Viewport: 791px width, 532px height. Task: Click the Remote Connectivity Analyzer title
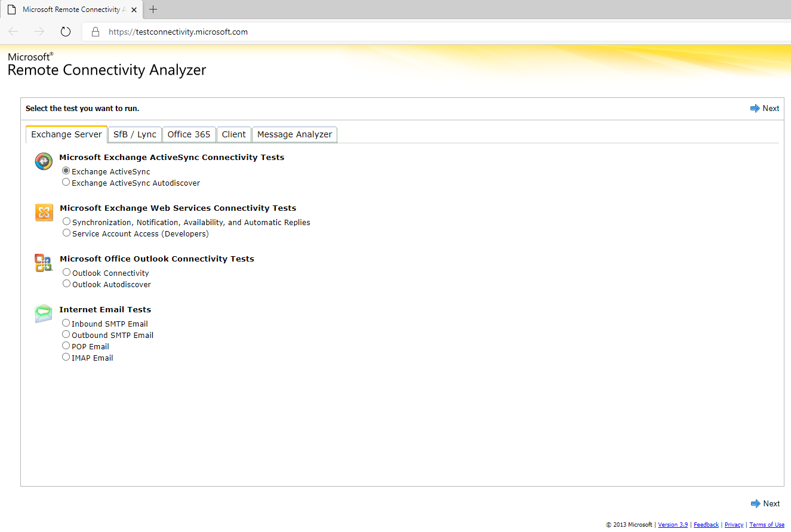point(107,70)
